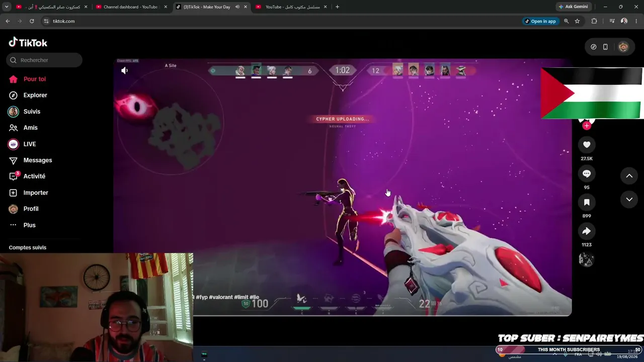Open the Chrome three-dot menu
This screenshot has width=644, height=362.
coord(637,21)
